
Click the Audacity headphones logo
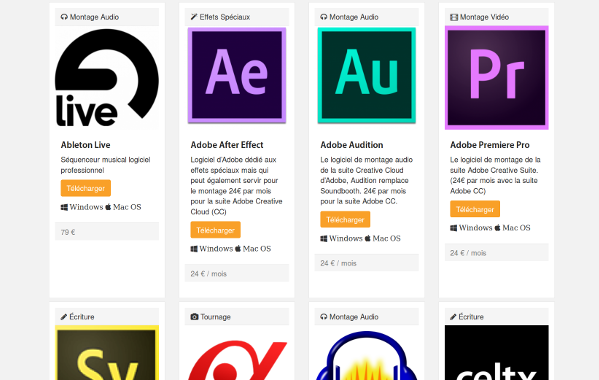(x=367, y=355)
